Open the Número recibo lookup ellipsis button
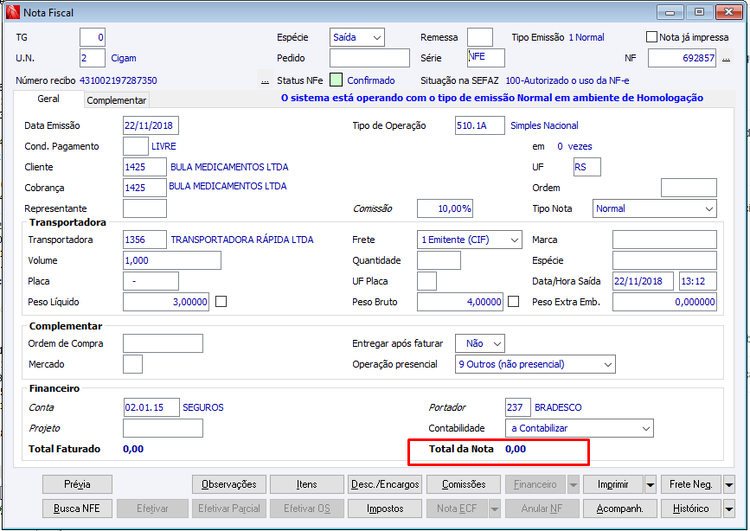This screenshot has width=750, height=531. pos(265,81)
